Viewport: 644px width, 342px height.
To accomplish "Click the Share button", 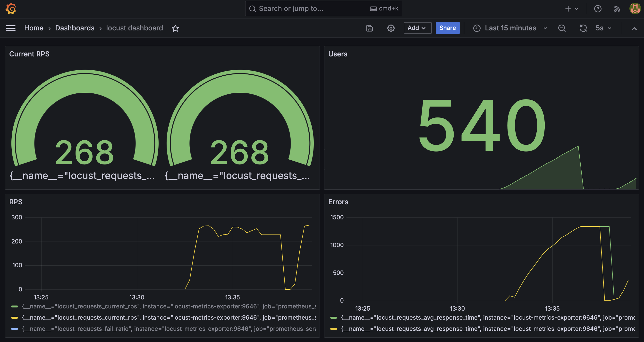I will click(x=448, y=28).
